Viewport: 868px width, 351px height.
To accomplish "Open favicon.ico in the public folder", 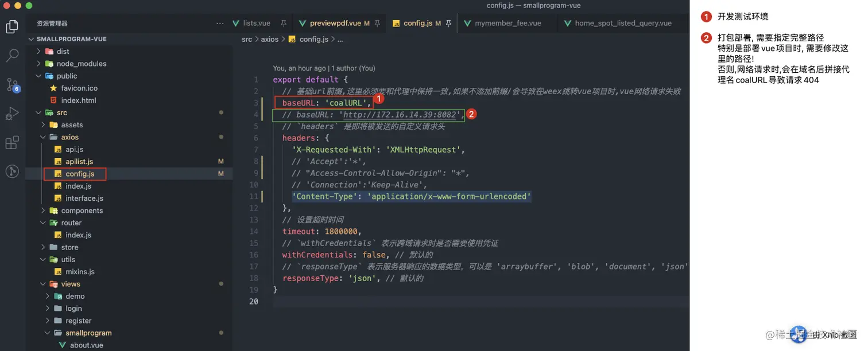I will click(x=79, y=88).
